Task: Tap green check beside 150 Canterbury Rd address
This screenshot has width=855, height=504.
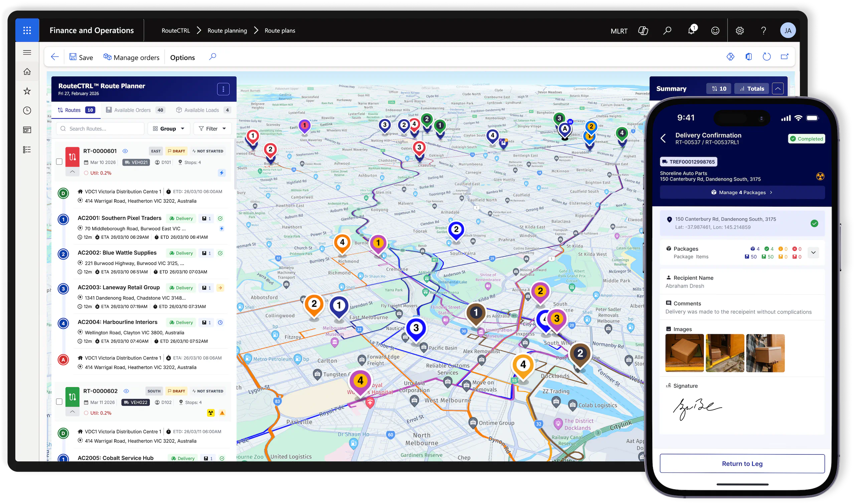Action: tap(815, 224)
